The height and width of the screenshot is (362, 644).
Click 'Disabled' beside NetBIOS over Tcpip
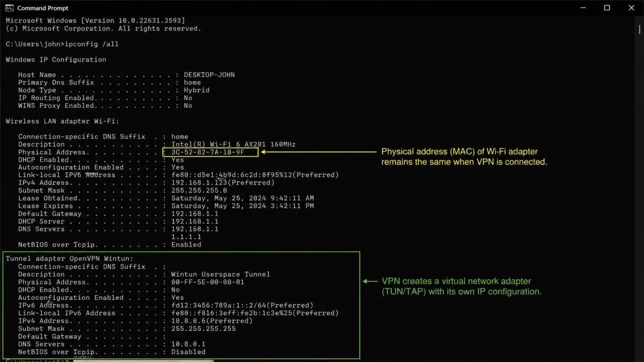[188, 352]
